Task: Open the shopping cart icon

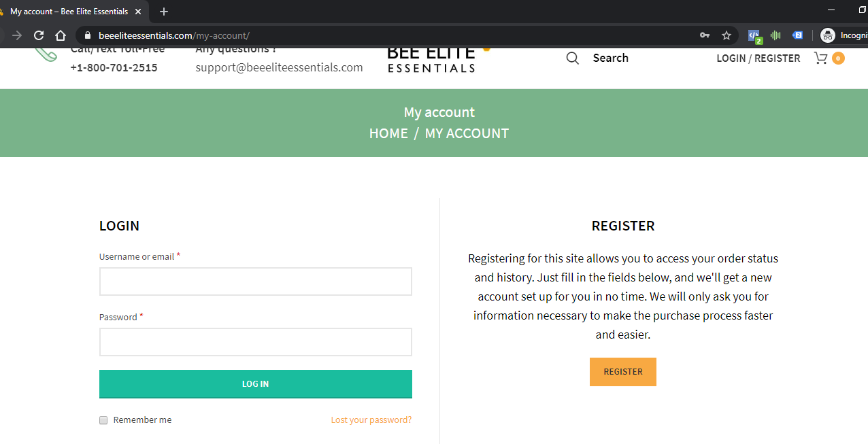Action: tap(821, 58)
